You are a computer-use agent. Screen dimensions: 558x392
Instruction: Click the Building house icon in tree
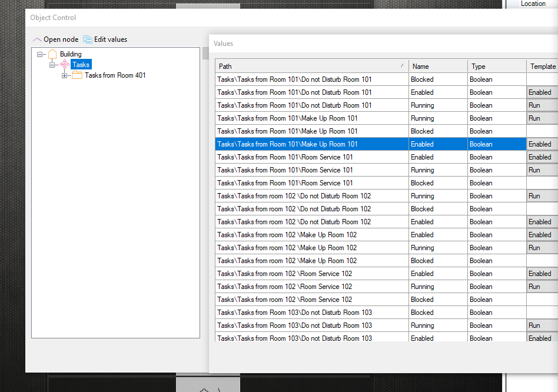52,54
